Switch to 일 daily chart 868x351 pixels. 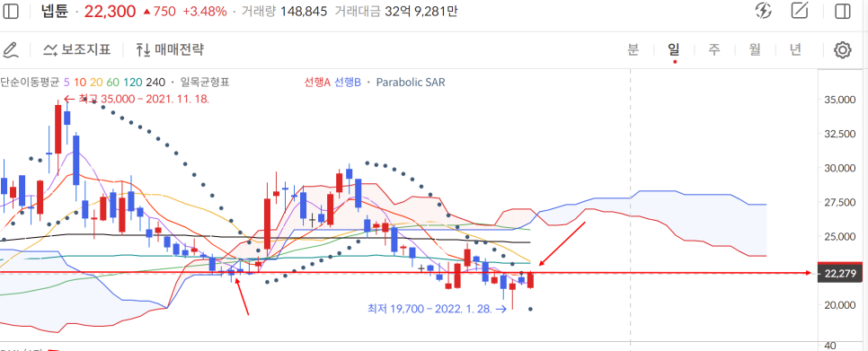pos(674,49)
